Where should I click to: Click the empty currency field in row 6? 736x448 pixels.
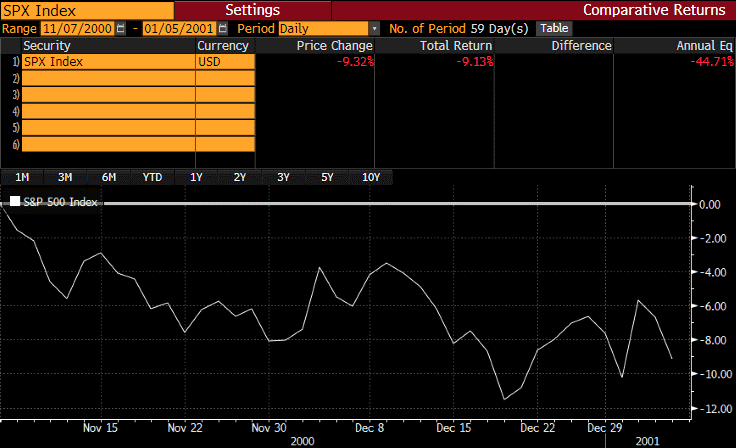click(225, 144)
